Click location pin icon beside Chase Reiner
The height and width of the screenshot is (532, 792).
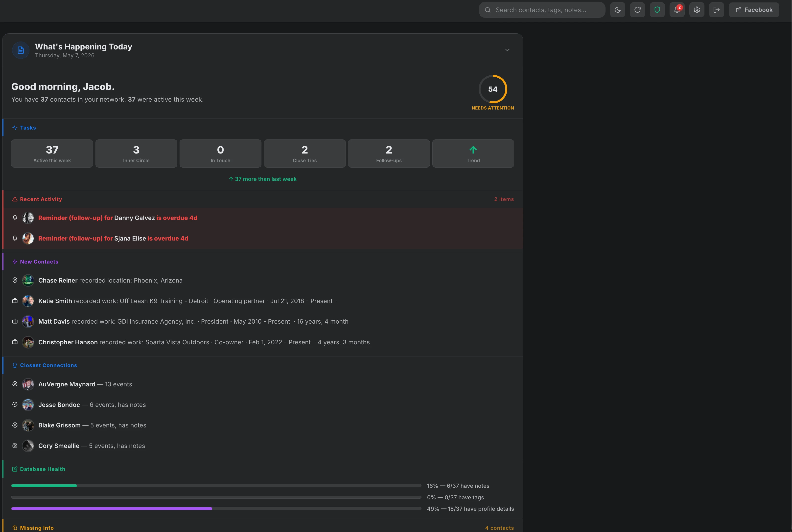pyautogui.click(x=15, y=280)
